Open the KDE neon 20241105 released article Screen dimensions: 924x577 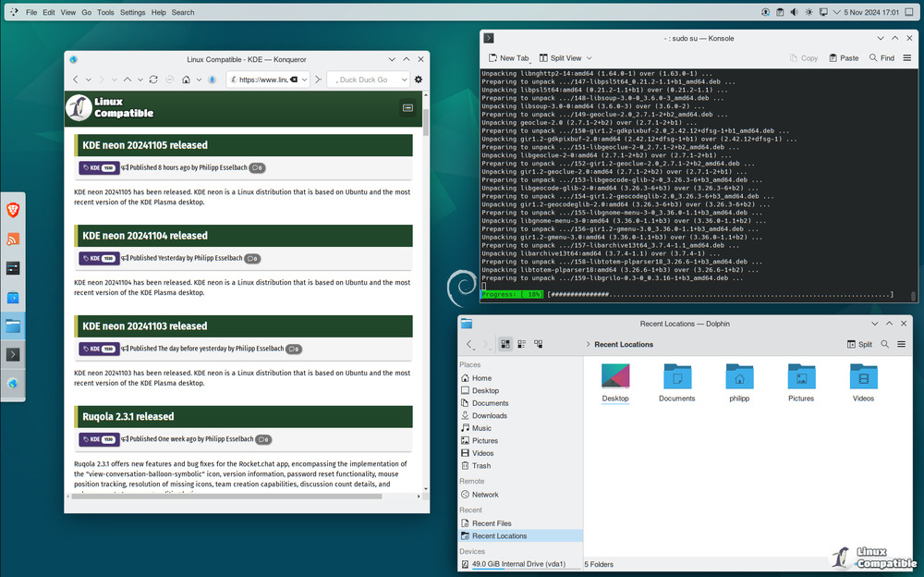tap(145, 145)
